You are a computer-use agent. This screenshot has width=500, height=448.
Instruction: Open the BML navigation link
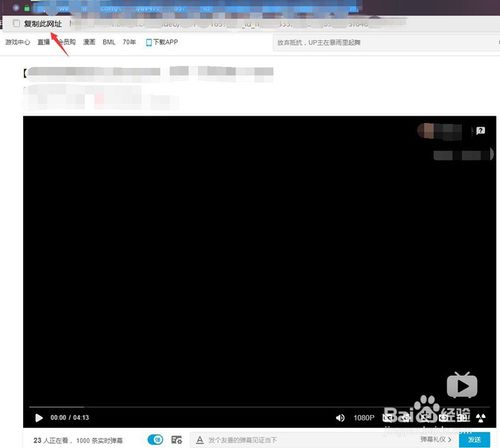tap(109, 42)
